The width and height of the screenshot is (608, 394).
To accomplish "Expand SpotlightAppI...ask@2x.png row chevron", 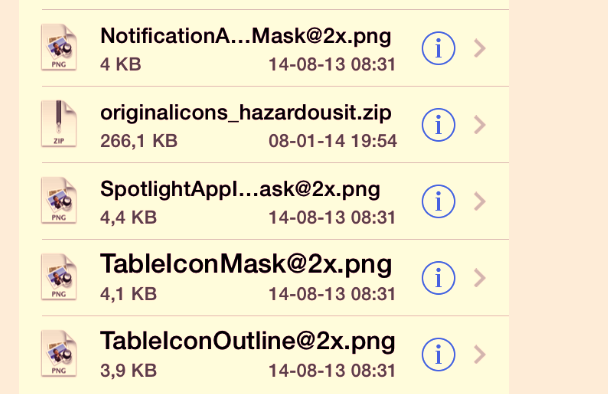I will [480, 201].
